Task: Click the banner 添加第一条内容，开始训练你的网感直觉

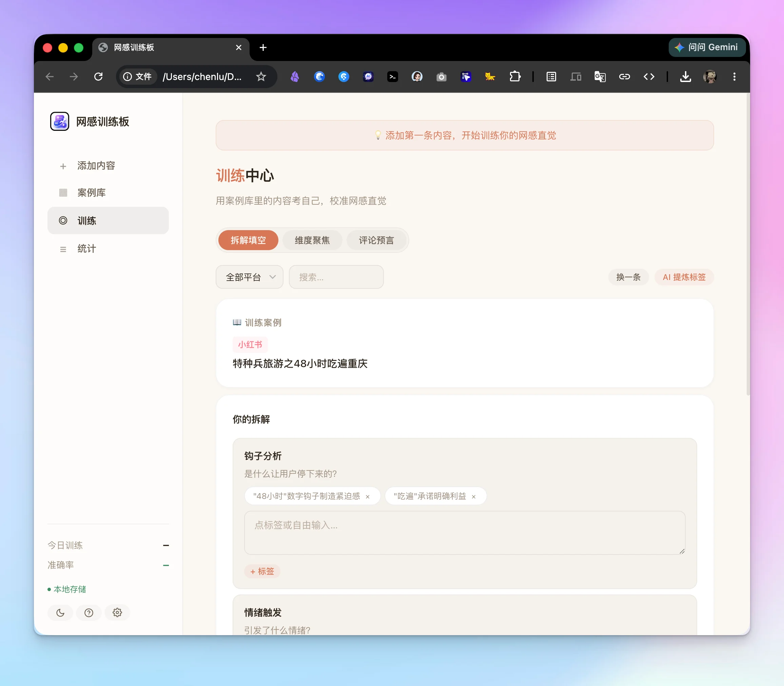Action: click(x=465, y=135)
